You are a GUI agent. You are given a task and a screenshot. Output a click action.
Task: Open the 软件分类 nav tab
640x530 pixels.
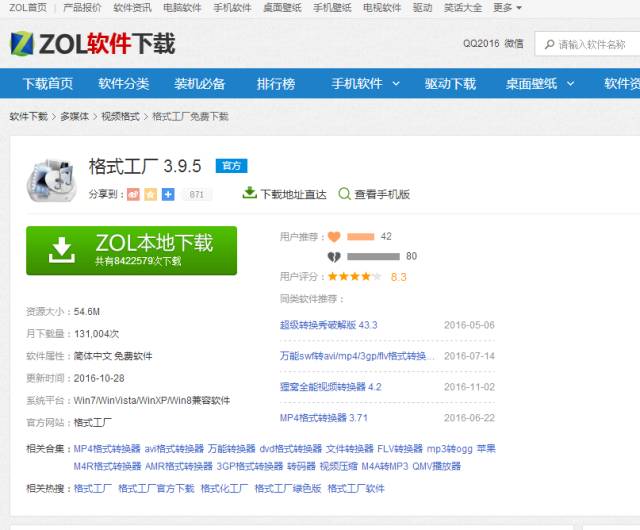click(124, 84)
